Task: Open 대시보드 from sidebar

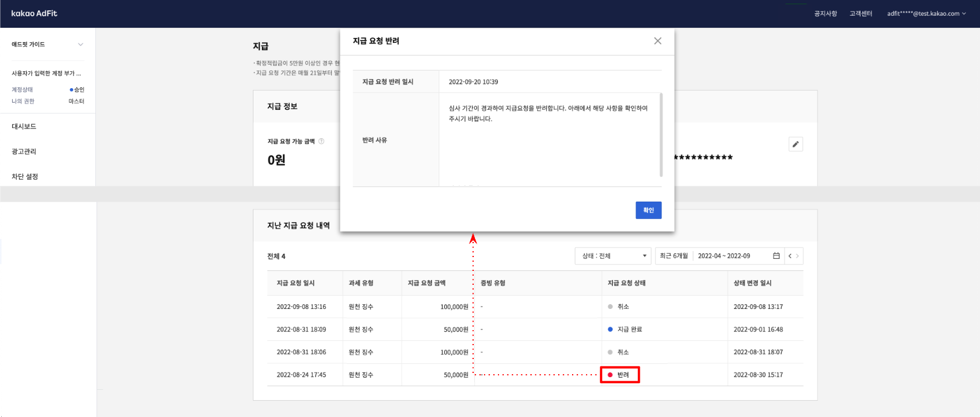Action: point(24,126)
